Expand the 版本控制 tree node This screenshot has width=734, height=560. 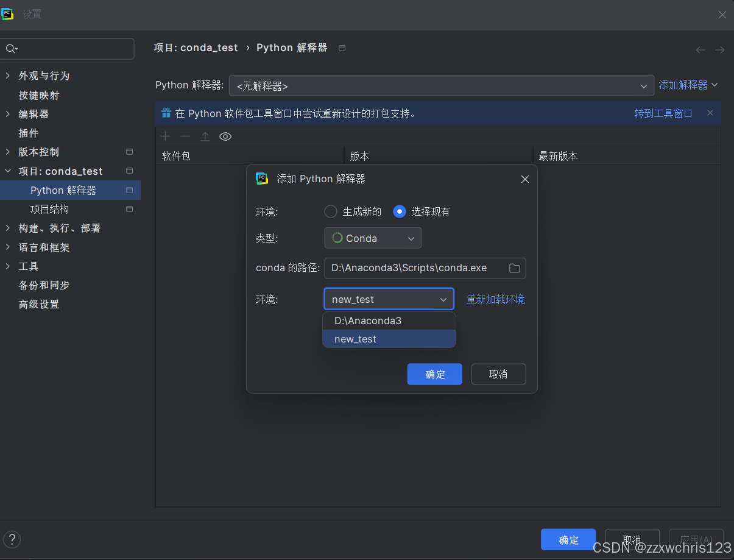click(8, 152)
